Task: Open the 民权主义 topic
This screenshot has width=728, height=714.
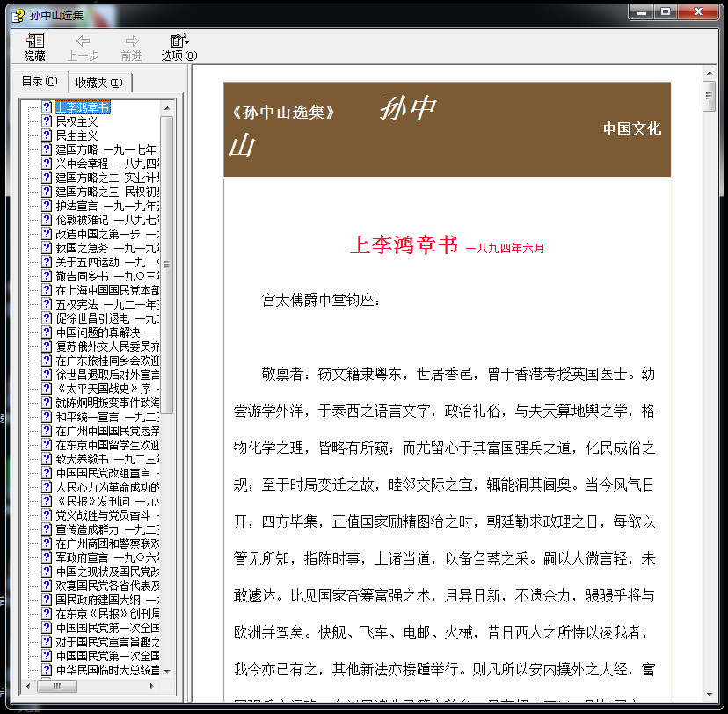Action: coord(76,121)
